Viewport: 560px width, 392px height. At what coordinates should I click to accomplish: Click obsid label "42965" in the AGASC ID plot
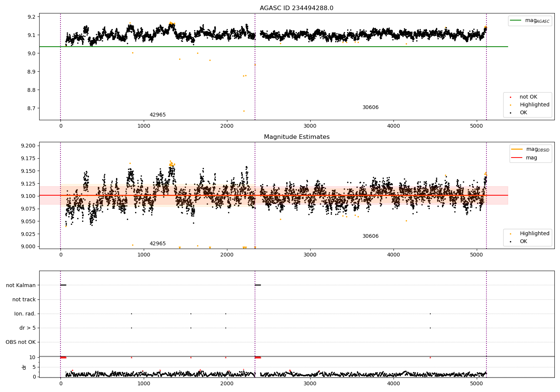coord(158,115)
